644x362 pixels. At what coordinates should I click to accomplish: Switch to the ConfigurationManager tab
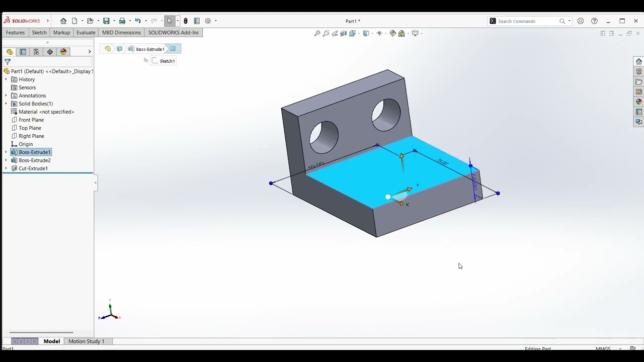[36, 52]
